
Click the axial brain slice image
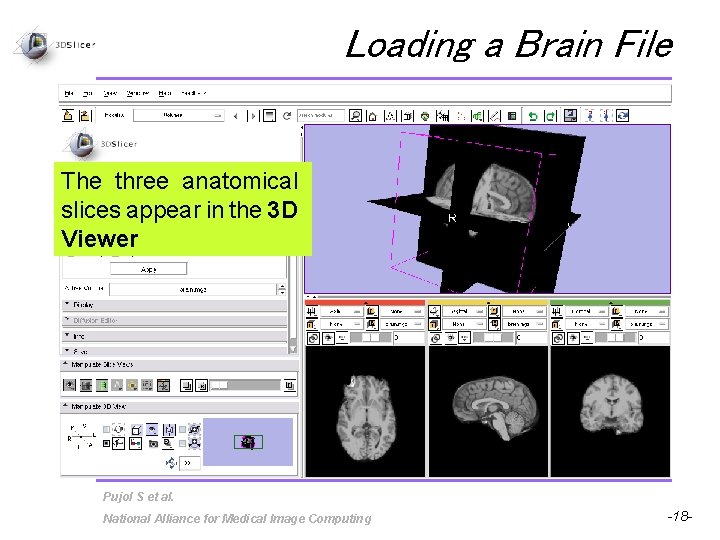[x=366, y=411]
